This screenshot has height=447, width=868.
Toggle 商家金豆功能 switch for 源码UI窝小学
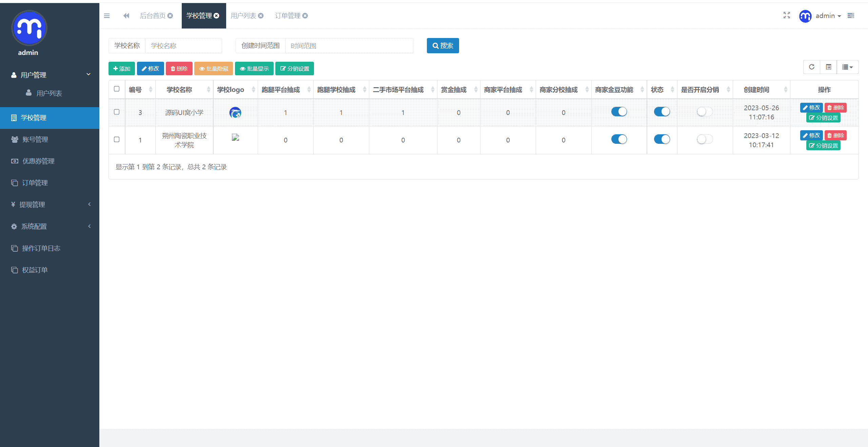pos(619,112)
